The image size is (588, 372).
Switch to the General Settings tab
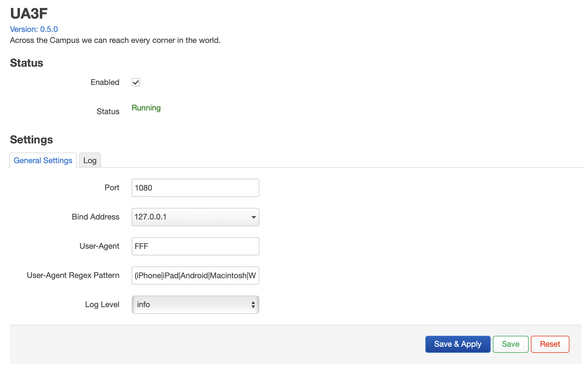(43, 160)
